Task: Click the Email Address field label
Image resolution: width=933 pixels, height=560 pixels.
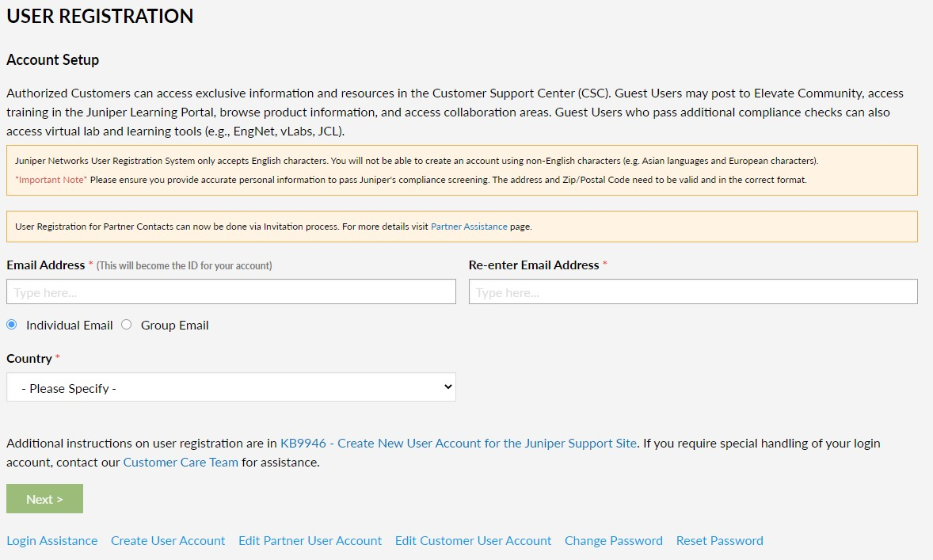Action: pyautogui.click(x=46, y=265)
